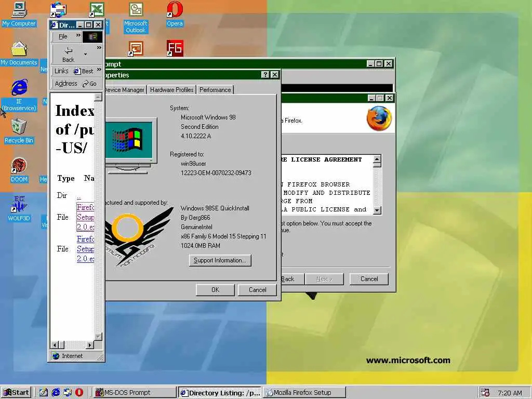Open the File menu in Internet Explorer

[x=63, y=37]
